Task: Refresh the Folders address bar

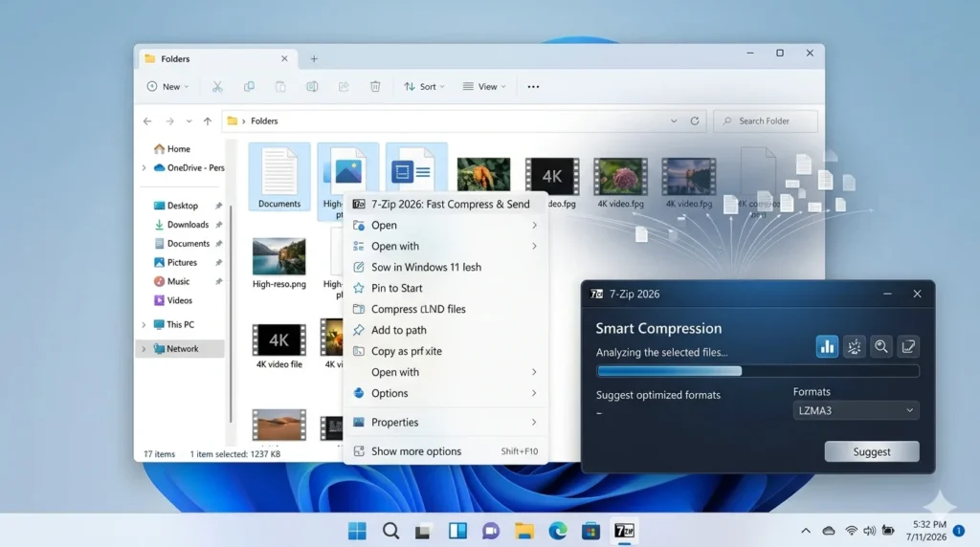Action: tap(695, 121)
